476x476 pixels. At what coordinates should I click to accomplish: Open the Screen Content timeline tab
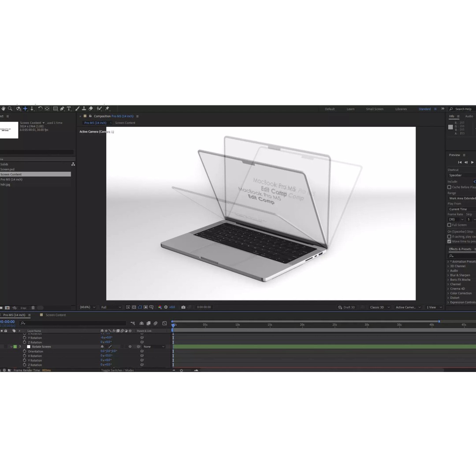coord(56,315)
